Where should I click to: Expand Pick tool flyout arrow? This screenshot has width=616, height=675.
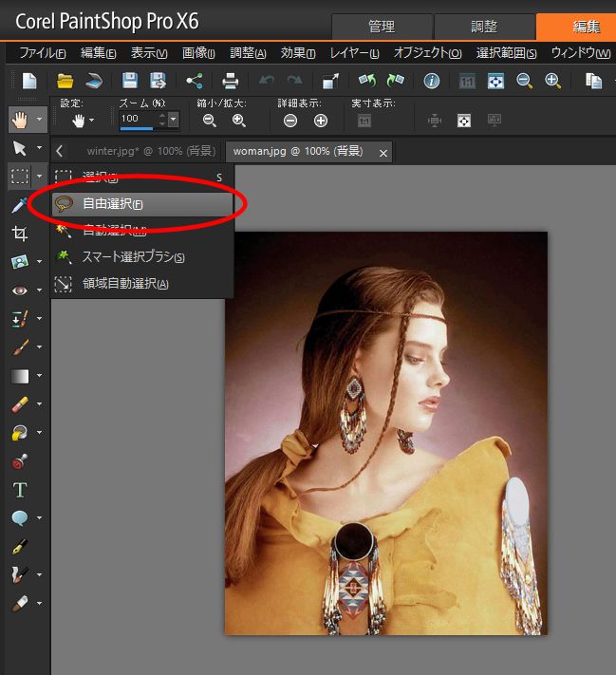tap(39, 148)
